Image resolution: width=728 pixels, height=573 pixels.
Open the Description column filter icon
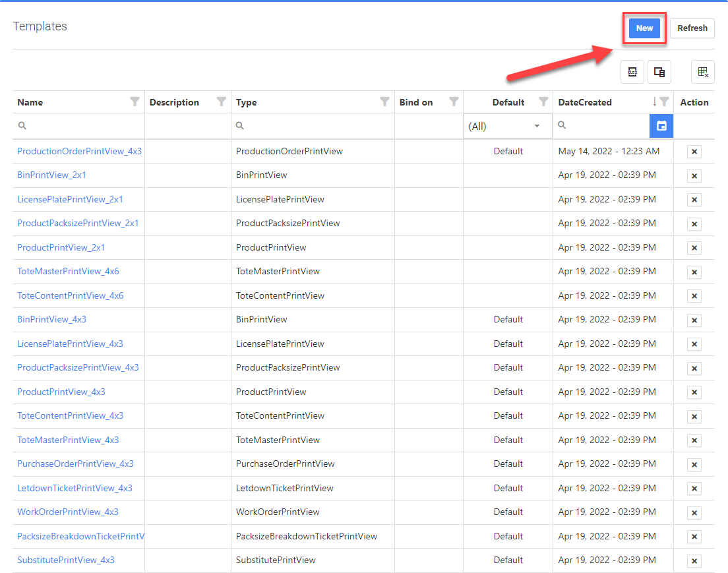(222, 102)
